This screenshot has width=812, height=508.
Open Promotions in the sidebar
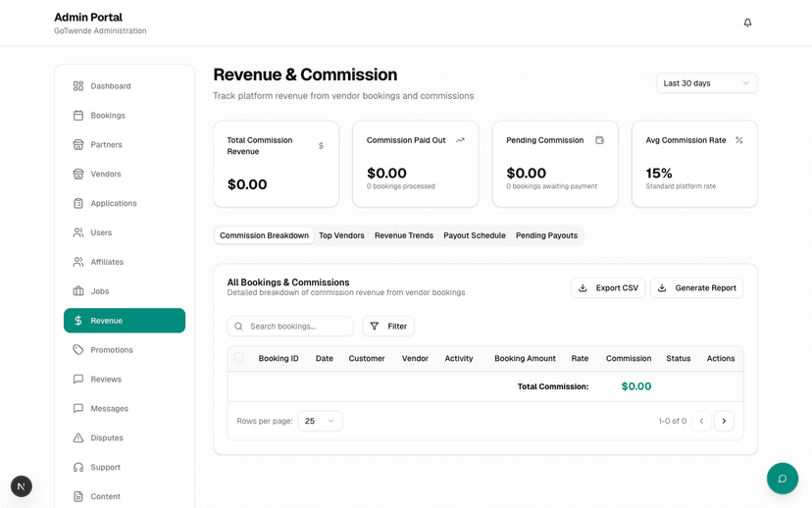coord(125,350)
